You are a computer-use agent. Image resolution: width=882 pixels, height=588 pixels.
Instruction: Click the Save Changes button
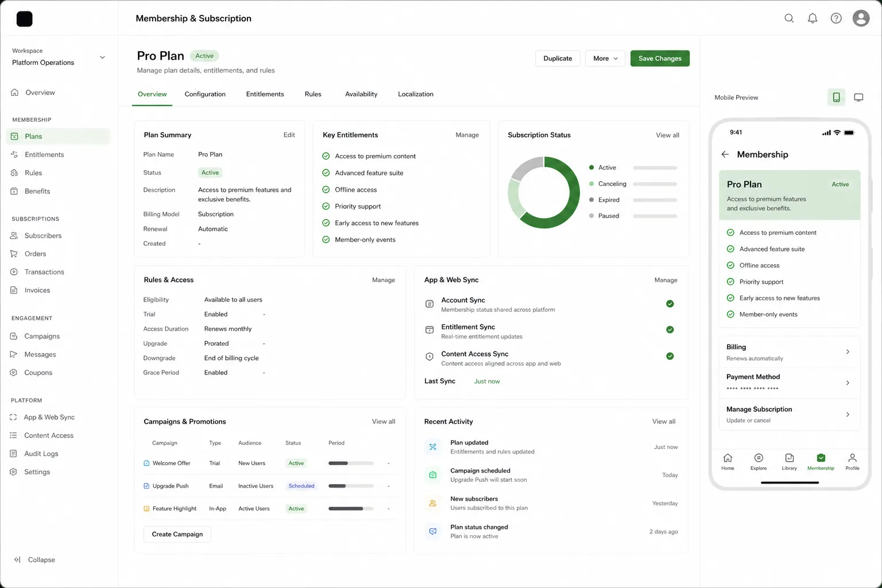[660, 59]
